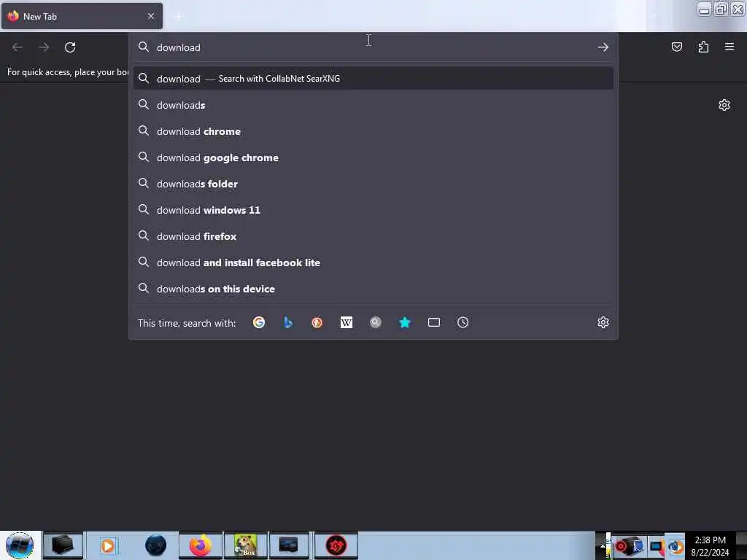The image size is (747, 560).
Task: Open search settings gear in dropdown
Action: pos(603,322)
